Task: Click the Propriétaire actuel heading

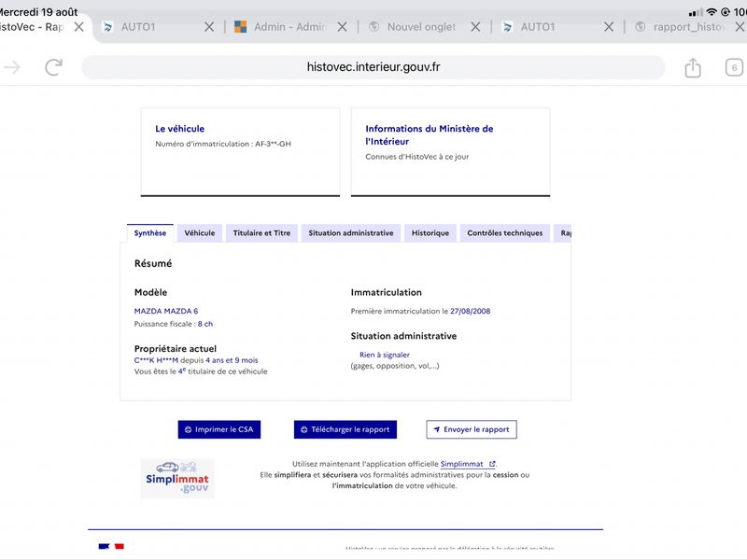Action: point(176,348)
